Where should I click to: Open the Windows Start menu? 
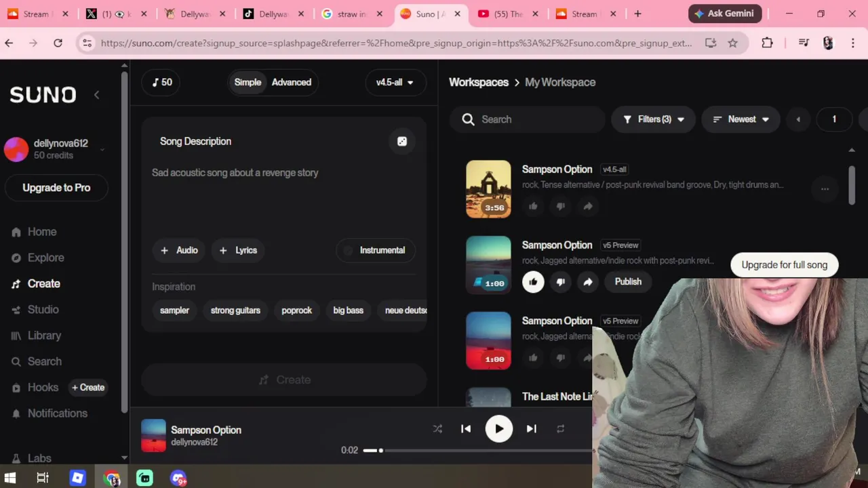tap(9, 478)
